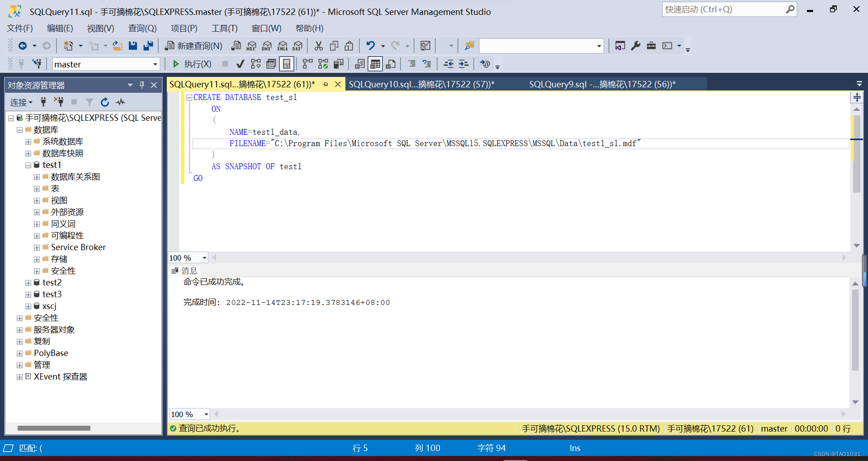The width and height of the screenshot is (868, 461).
Task: Uncomment the selected lines
Action: coord(427,64)
